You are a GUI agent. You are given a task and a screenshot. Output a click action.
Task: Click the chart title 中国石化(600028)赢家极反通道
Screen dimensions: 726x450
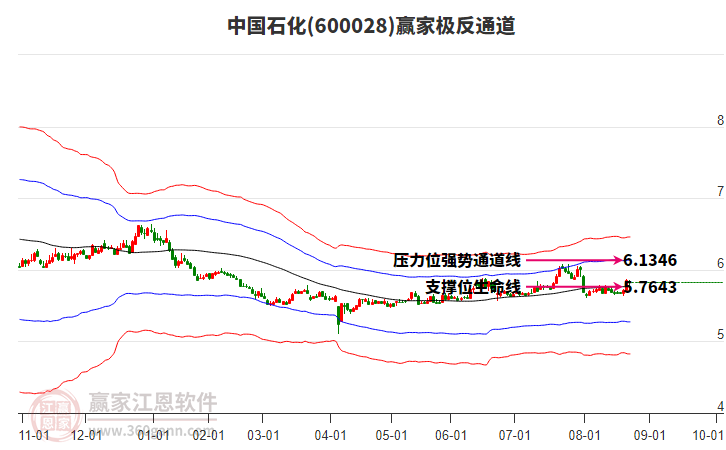[371, 26]
